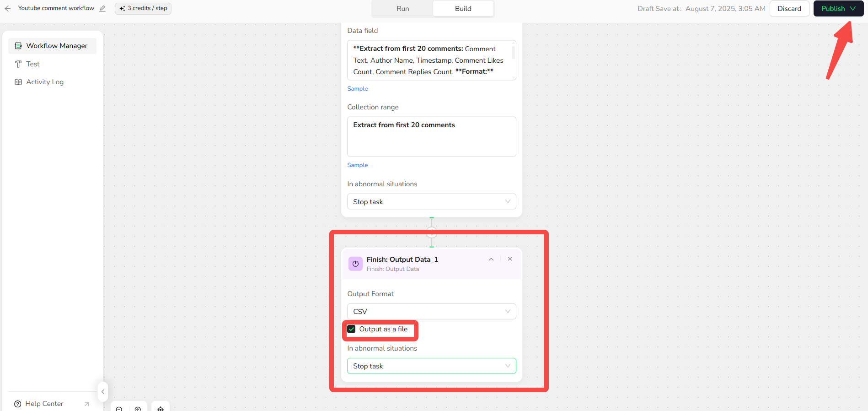Open Workflow Manager in sidebar
The width and height of the screenshot is (868, 411).
click(x=52, y=46)
